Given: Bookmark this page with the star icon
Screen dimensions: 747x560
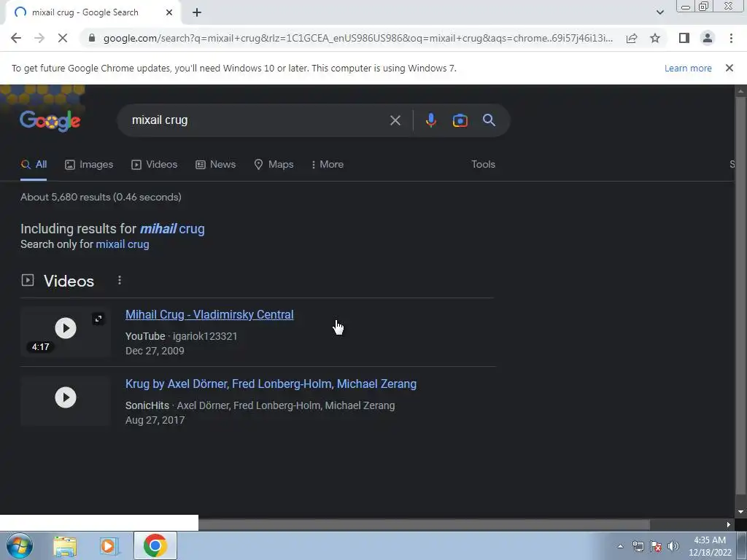Looking at the screenshot, I should (x=655, y=38).
